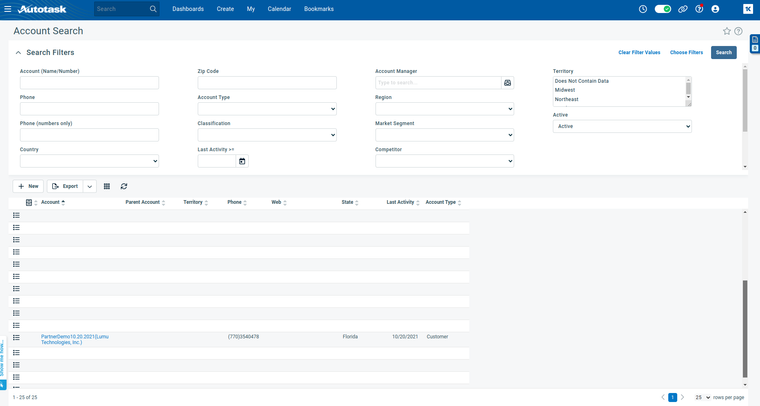
Task: Open the Last Activity calendar picker
Action: [x=242, y=161]
